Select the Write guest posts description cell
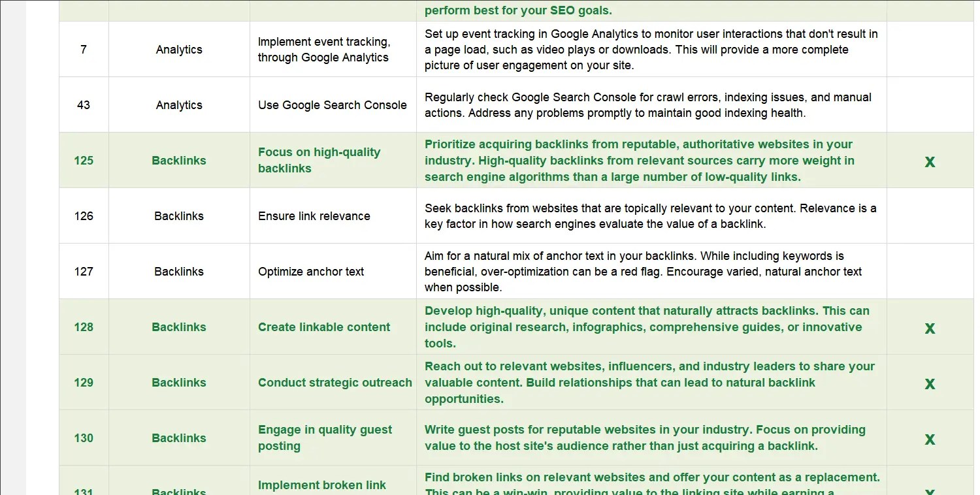Viewport: 980px width, 495px height. (x=651, y=438)
